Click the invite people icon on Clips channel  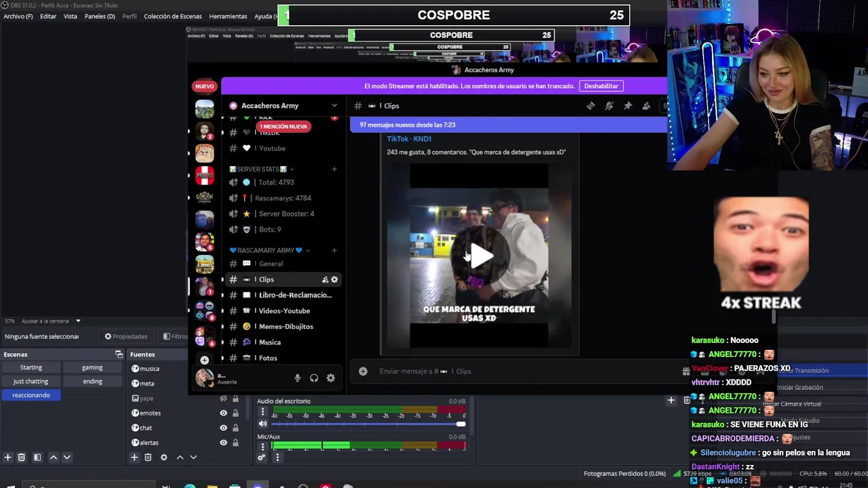(x=325, y=279)
